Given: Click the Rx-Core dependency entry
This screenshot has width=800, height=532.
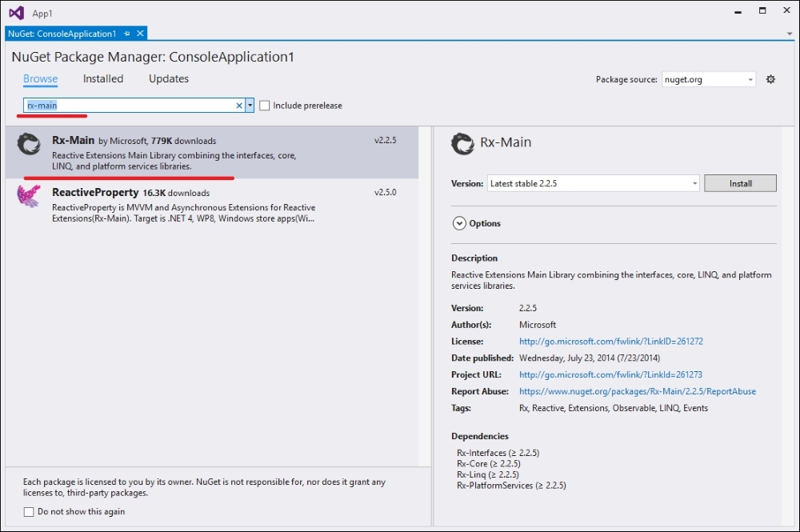Looking at the screenshot, I should coord(489,464).
